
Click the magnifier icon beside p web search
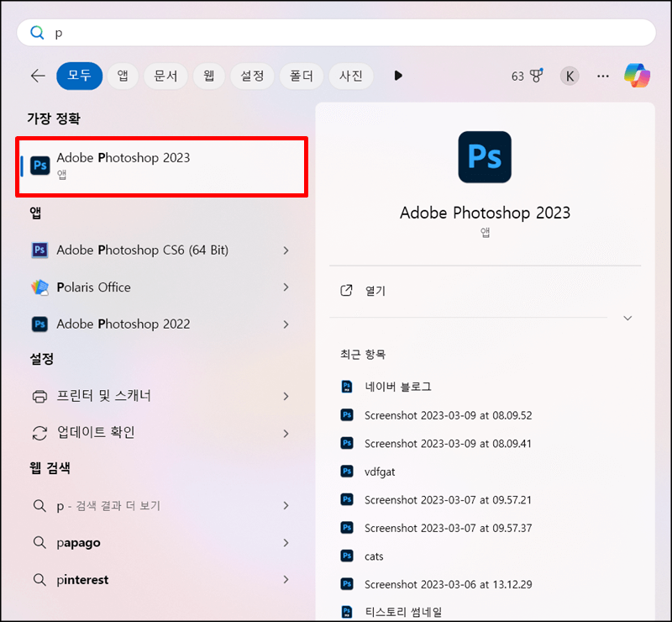pyautogui.click(x=39, y=506)
